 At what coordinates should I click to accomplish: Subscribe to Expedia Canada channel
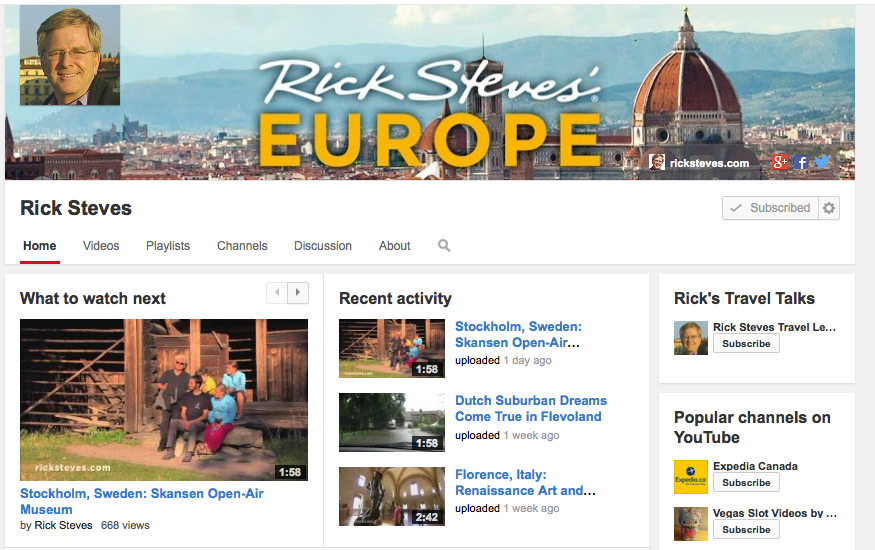coord(746,483)
